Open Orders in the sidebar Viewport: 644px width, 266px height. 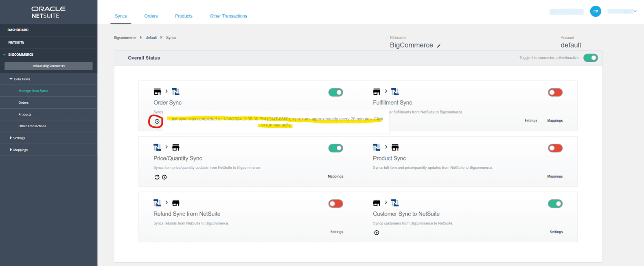pyautogui.click(x=24, y=102)
